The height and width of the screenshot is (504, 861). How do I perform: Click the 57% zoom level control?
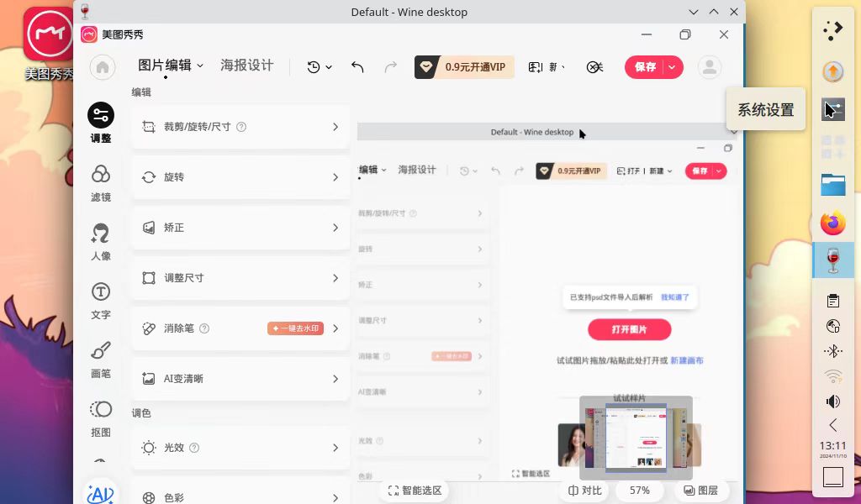[639, 491]
